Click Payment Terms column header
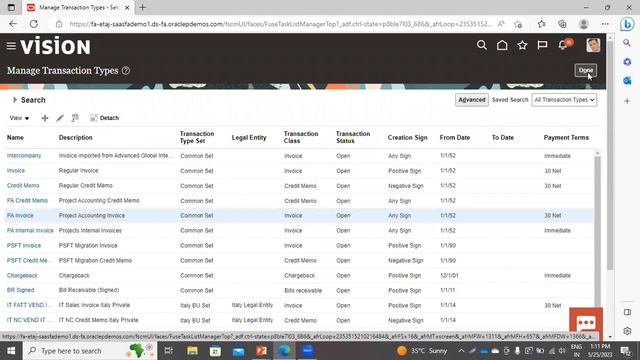This screenshot has height=360, width=640. click(x=566, y=138)
